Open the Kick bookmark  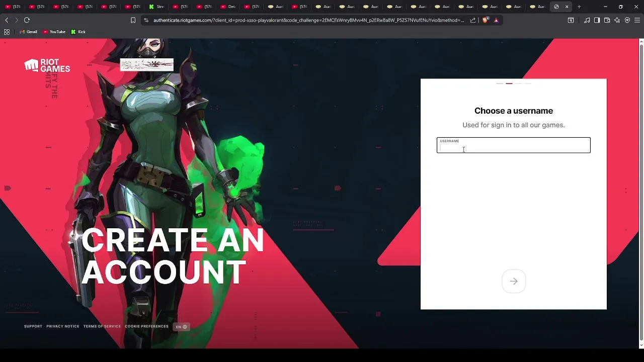tap(78, 32)
